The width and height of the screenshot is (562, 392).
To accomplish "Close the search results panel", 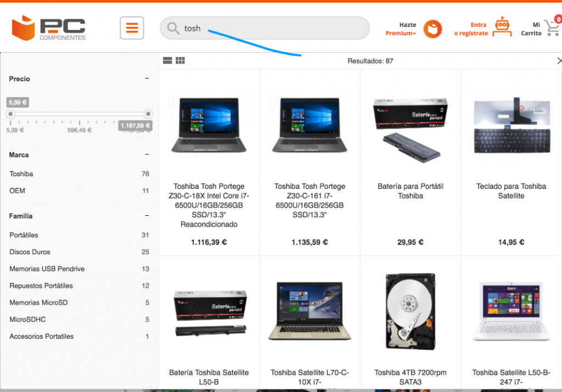I will tap(559, 60).
